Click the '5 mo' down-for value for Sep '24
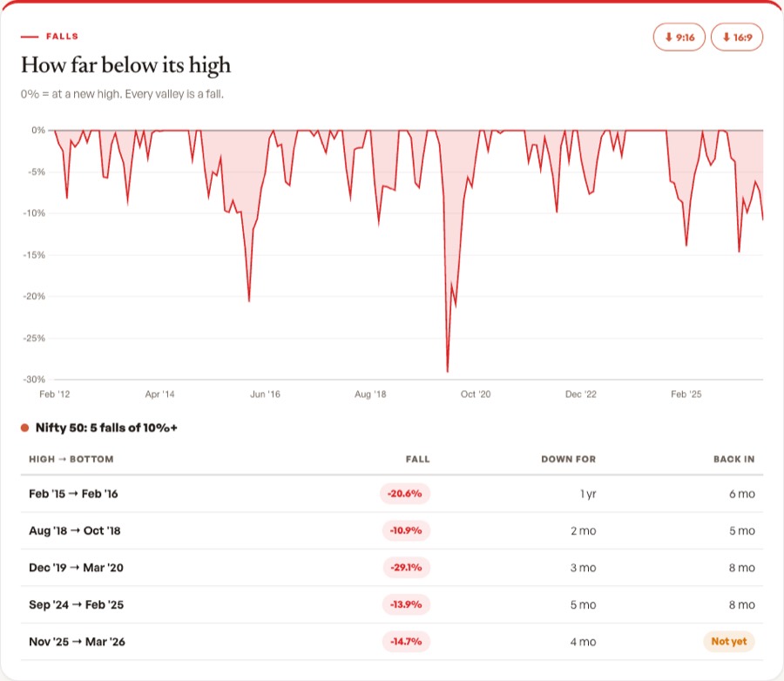Screen dimensions: 784x681 click(x=583, y=605)
